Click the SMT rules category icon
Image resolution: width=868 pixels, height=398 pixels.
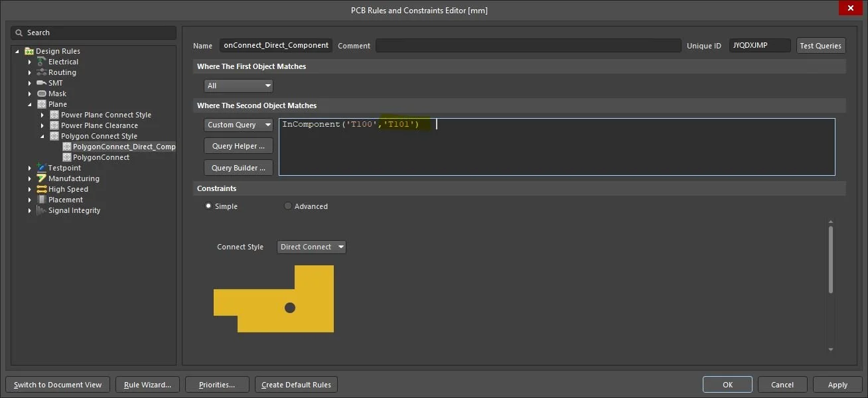[41, 82]
